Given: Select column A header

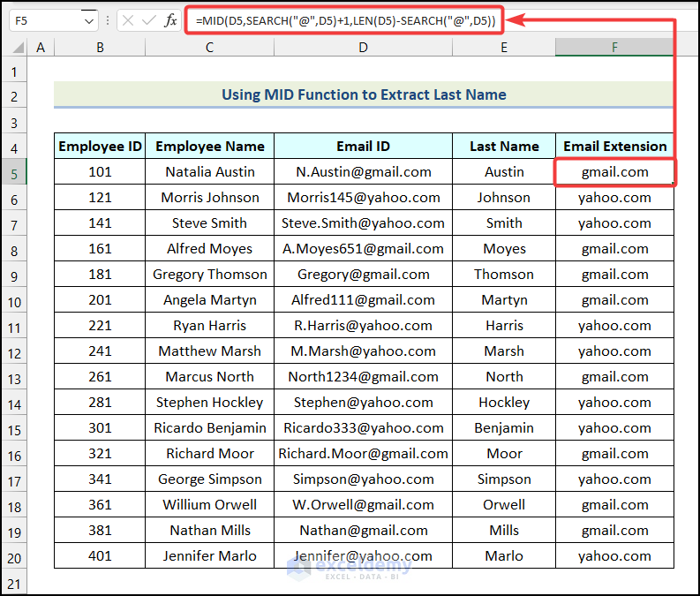Looking at the screenshot, I should coord(41,48).
